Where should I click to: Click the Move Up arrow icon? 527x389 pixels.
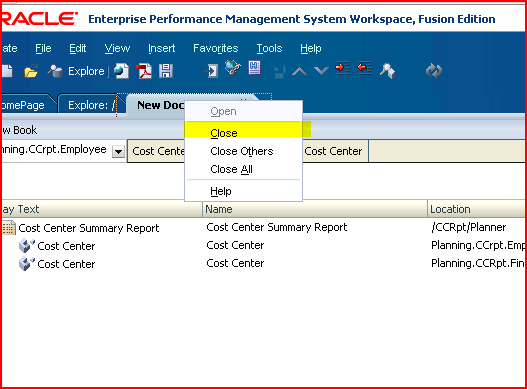(299, 71)
